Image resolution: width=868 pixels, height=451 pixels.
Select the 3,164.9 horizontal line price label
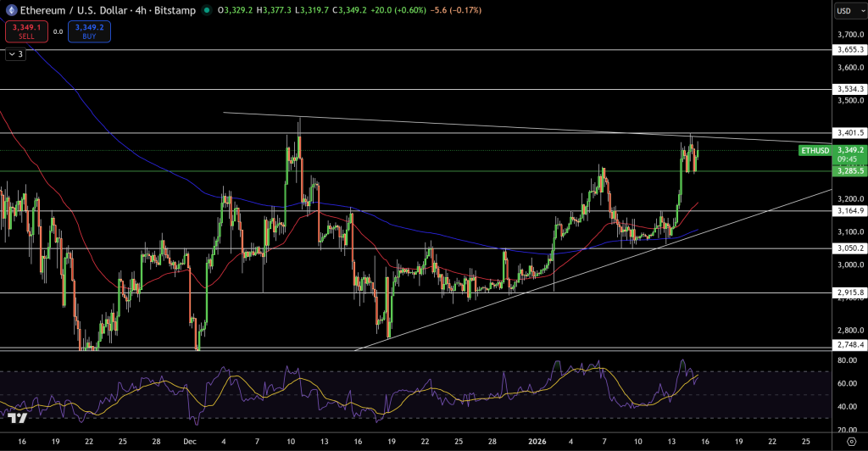click(849, 211)
